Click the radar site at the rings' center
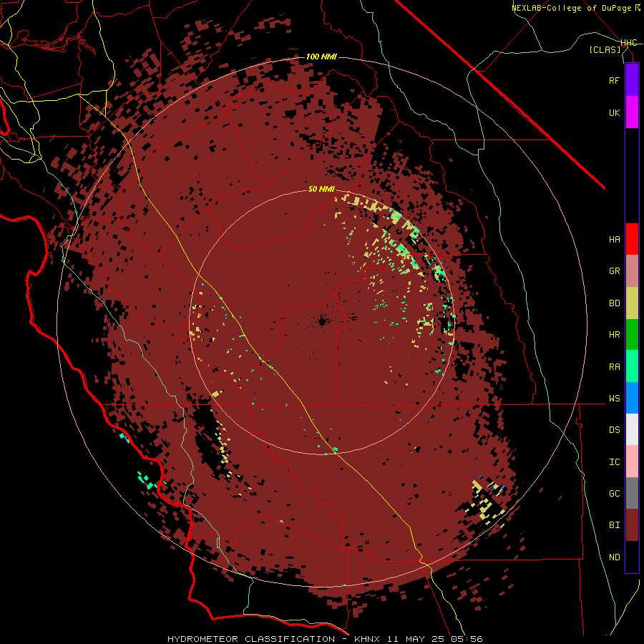This screenshot has width=644, height=644. click(322, 321)
